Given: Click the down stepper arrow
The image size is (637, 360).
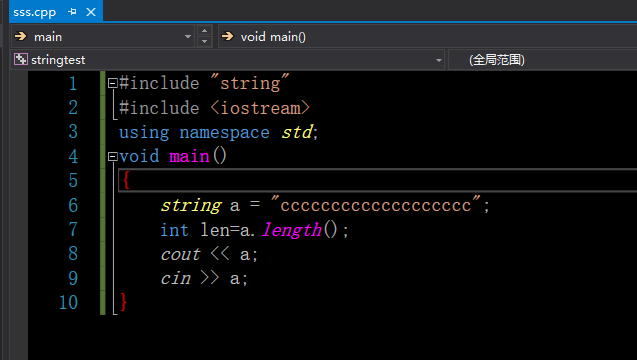Looking at the screenshot, I should coord(204,41).
